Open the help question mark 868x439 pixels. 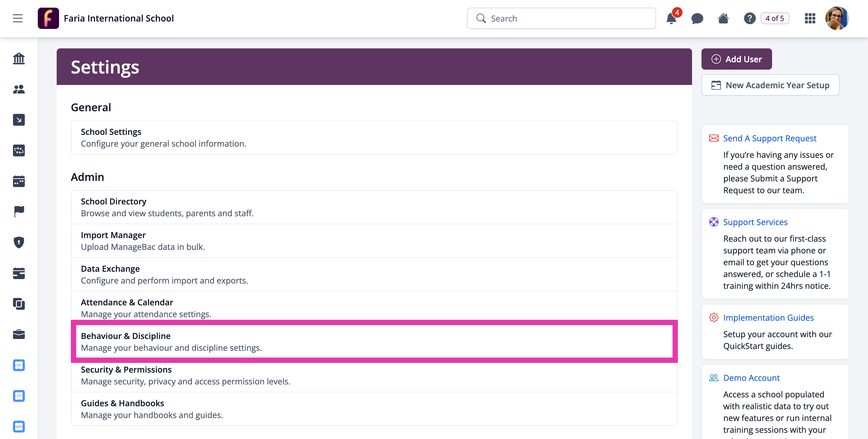pyautogui.click(x=749, y=18)
